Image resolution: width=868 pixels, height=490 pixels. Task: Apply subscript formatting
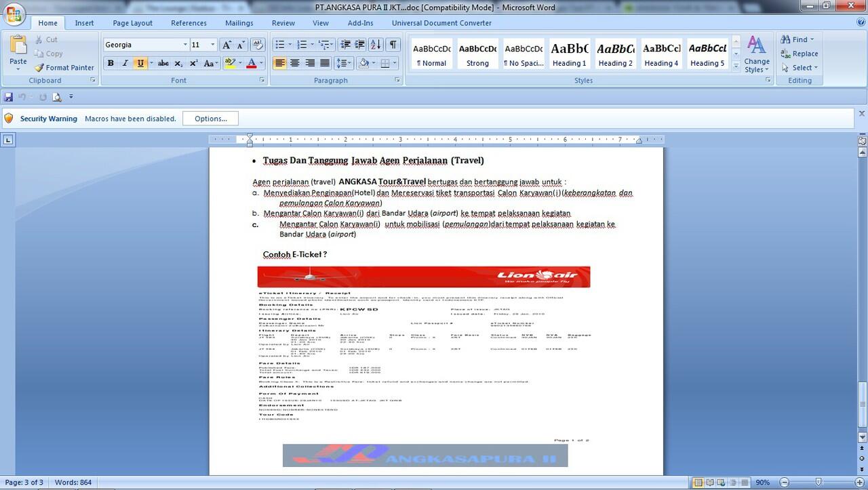coord(178,63)
